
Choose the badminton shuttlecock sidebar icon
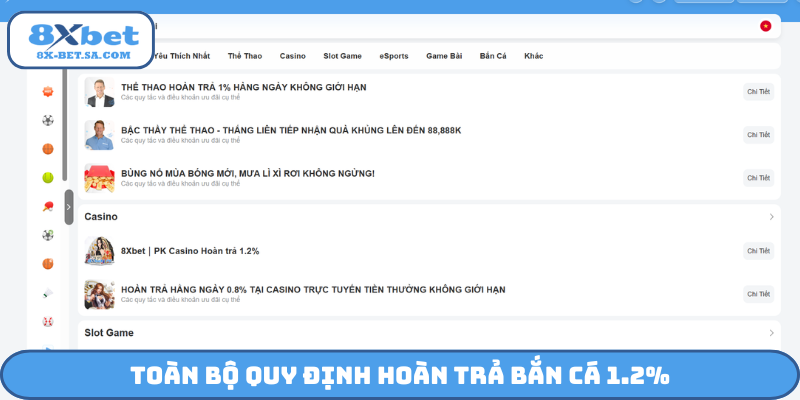click(x=48, y=293)
